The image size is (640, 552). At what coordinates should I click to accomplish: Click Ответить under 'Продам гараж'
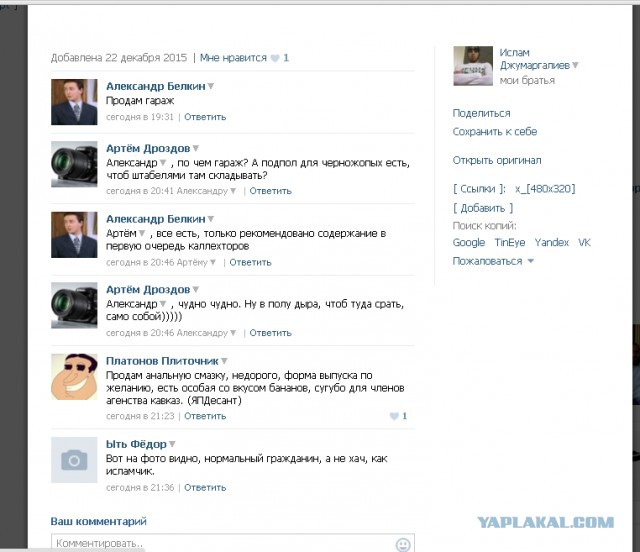coord(205,117)
